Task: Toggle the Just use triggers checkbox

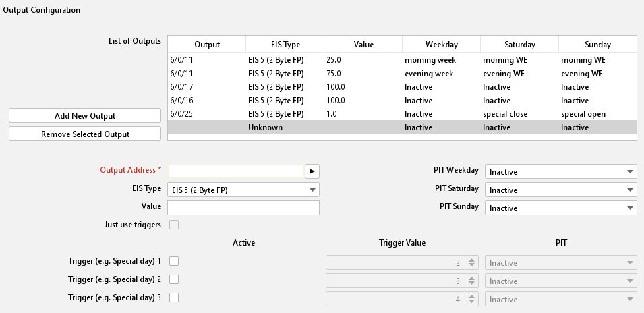Action: click(x=174, y=225)
